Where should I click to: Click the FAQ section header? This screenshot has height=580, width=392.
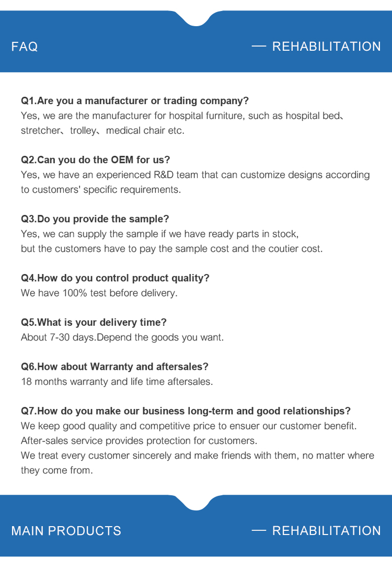[25, 47]
